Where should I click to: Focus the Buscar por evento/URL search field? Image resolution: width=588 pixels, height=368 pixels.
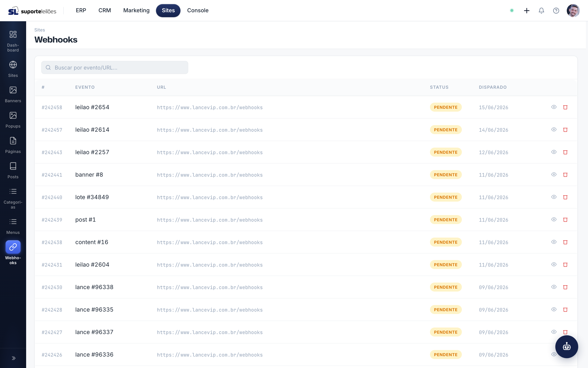[x=115, y=67]
